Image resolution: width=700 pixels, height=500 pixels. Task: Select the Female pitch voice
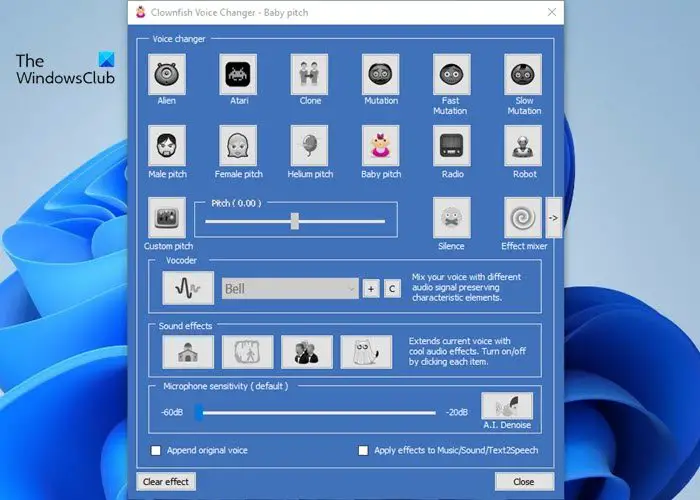(x=238, y=146)
